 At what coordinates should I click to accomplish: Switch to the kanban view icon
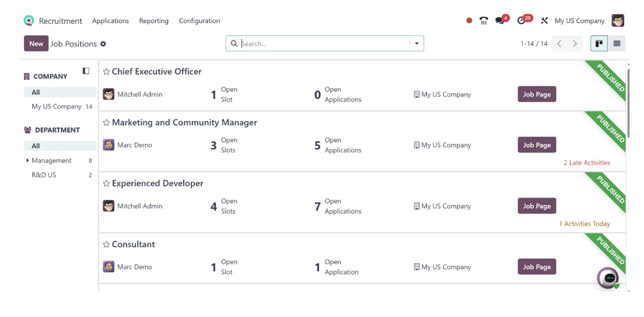(x=599, y=44)
